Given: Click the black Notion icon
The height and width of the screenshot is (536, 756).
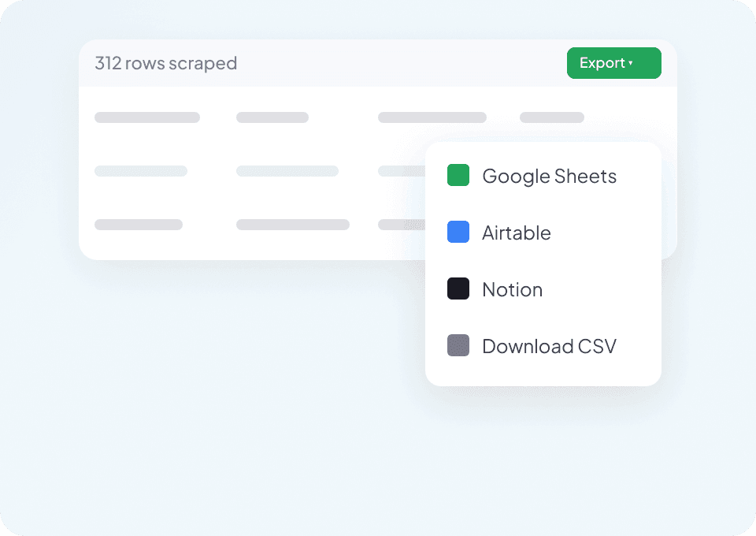Looking at the screenshot, I should [458, 288].
